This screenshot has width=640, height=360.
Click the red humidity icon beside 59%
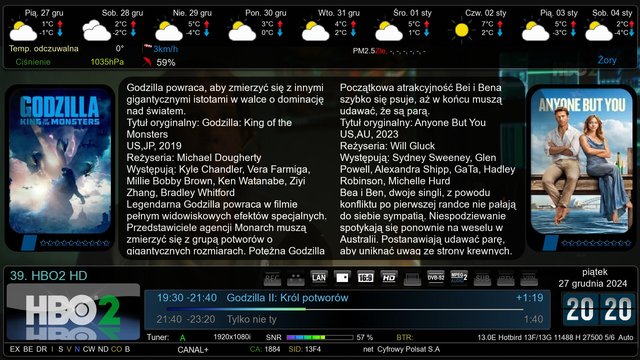147,62
